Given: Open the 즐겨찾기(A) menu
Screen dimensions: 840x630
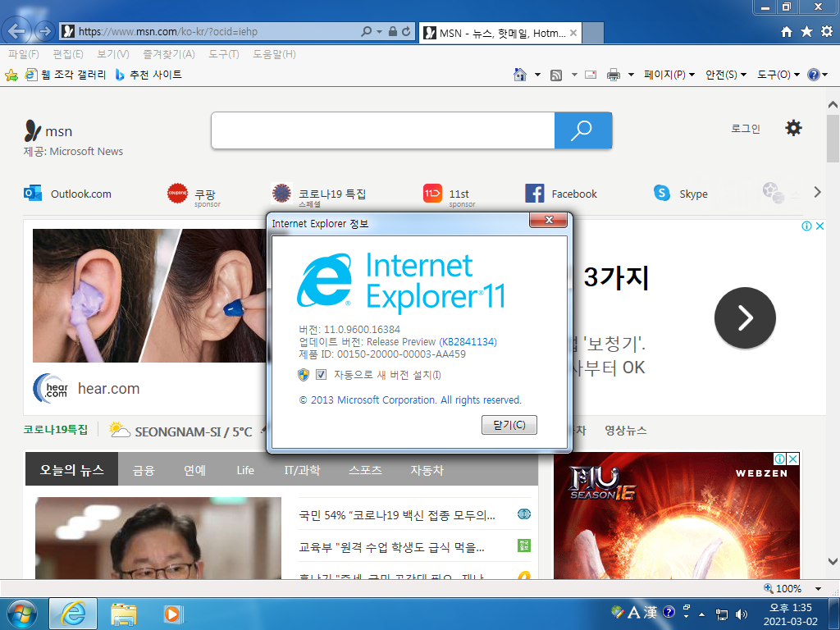Looking at the screenshot, I should (x=169, y=54).
